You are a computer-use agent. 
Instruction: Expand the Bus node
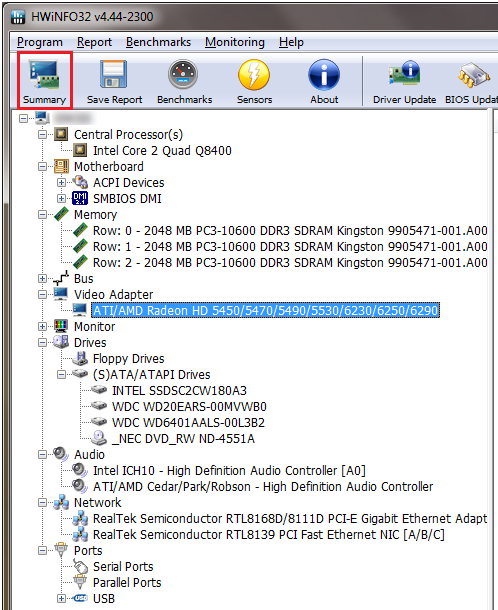click(42, 279)
